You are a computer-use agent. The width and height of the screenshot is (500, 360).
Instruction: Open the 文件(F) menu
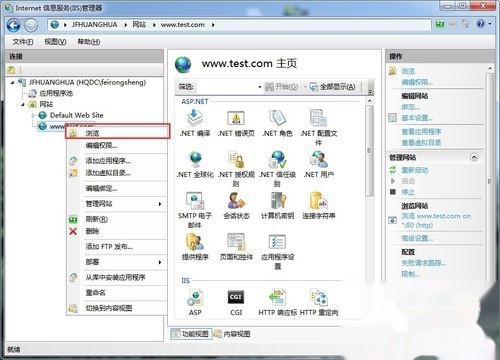pyautogui.click(x=23, y=42)
